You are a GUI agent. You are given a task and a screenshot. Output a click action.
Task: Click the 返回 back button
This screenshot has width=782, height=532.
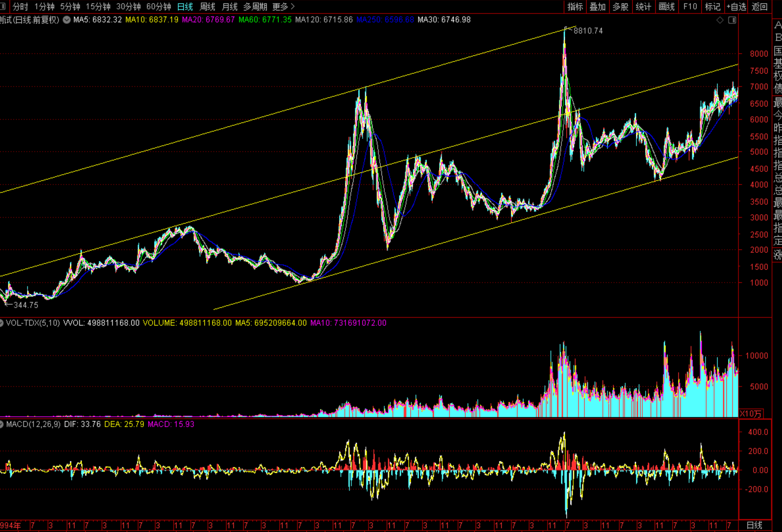coord(760,7)
